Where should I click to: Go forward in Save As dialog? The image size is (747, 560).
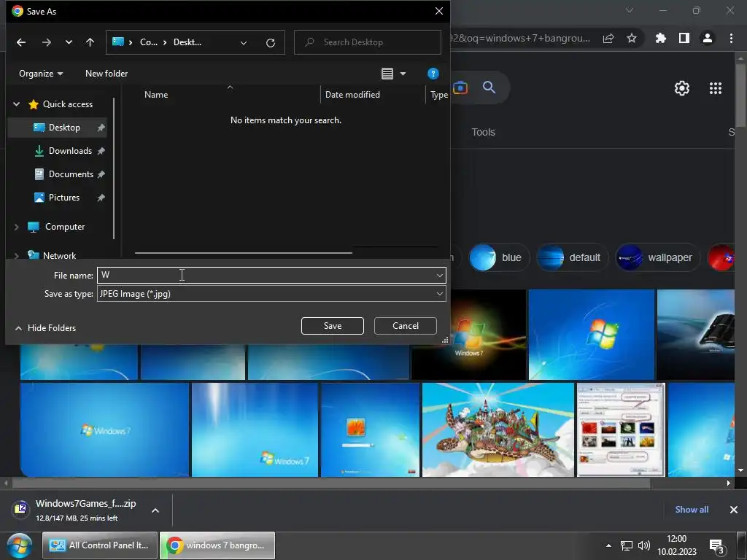point(46,42)
